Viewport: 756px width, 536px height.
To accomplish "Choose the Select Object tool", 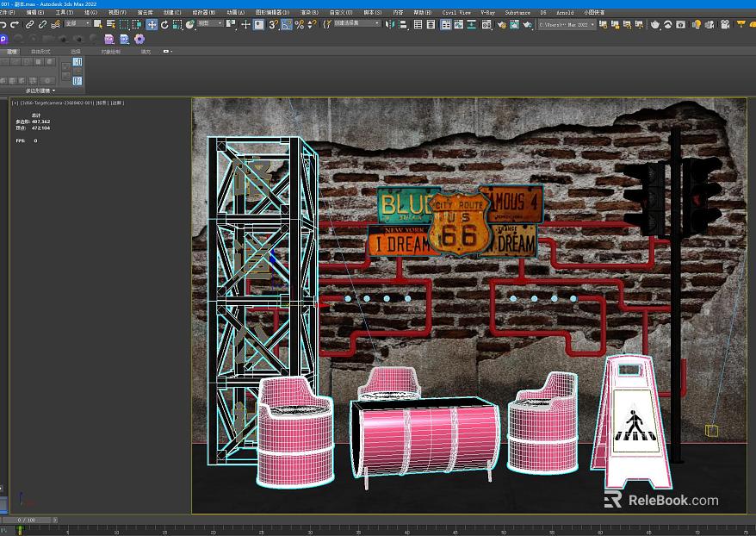I will tap(98, 24).
